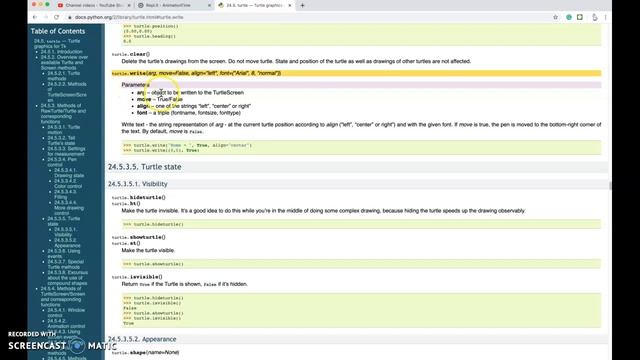Open the browser profile icon
The height and width of the screenshot is (360, 640).
pyautogui.click(x=595, y=17)
